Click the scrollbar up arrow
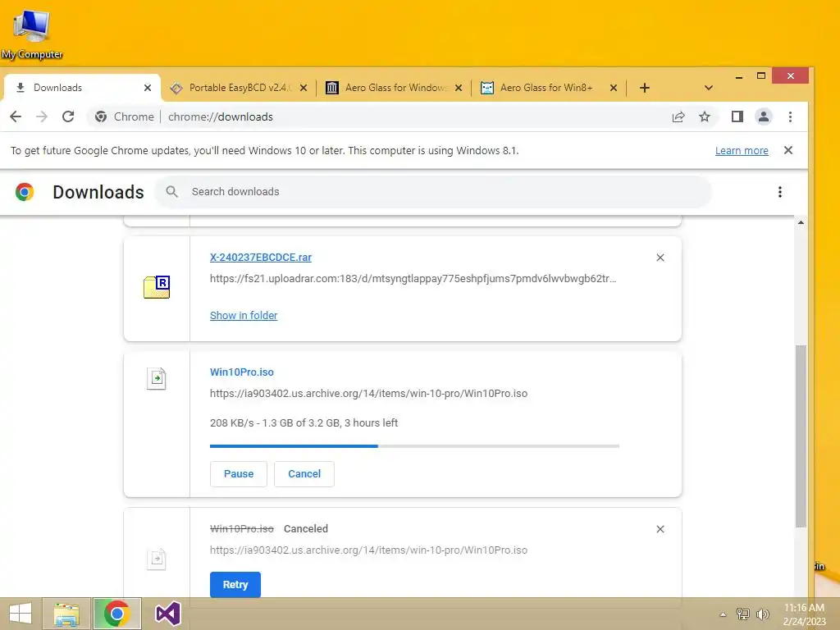Screen dimensions: 840x630 [801, 221]
